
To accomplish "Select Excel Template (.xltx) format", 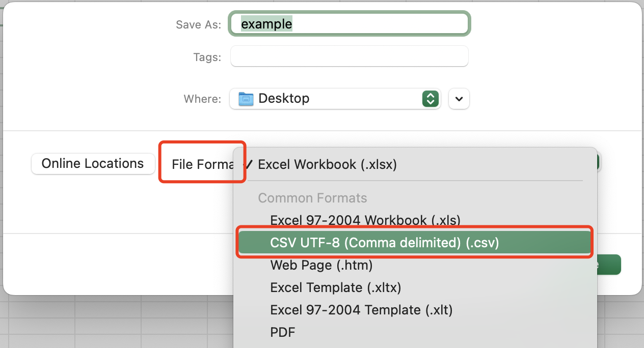I will tap(415, 287).
